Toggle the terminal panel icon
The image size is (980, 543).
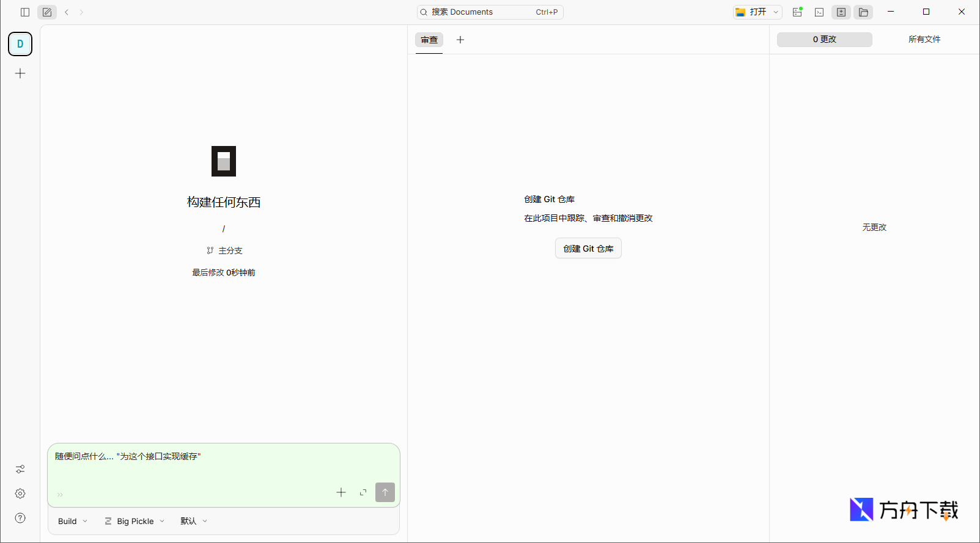click(x=819, y=12)
